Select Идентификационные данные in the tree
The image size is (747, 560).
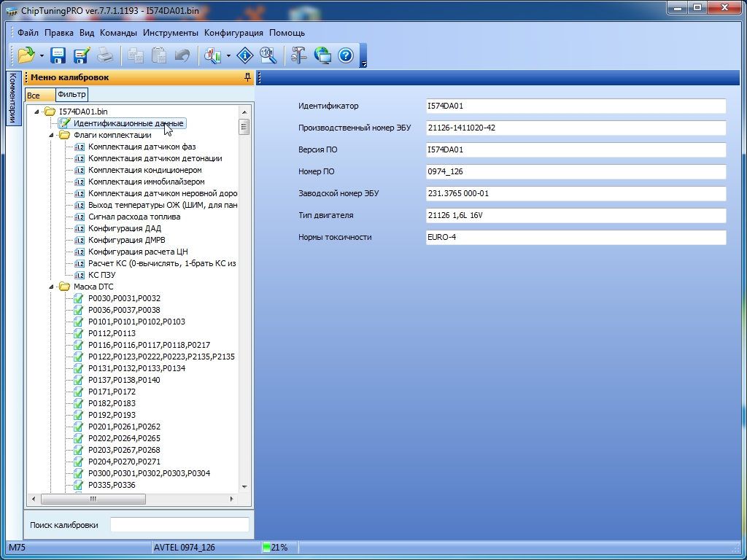(x=128, y=123)
